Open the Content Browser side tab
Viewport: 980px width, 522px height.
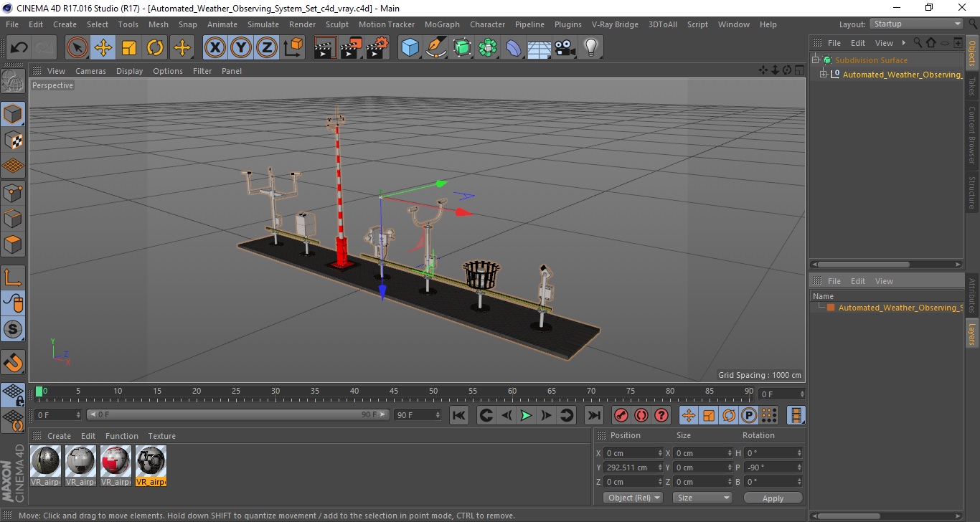pyautogui.click(x=972, y=135)
